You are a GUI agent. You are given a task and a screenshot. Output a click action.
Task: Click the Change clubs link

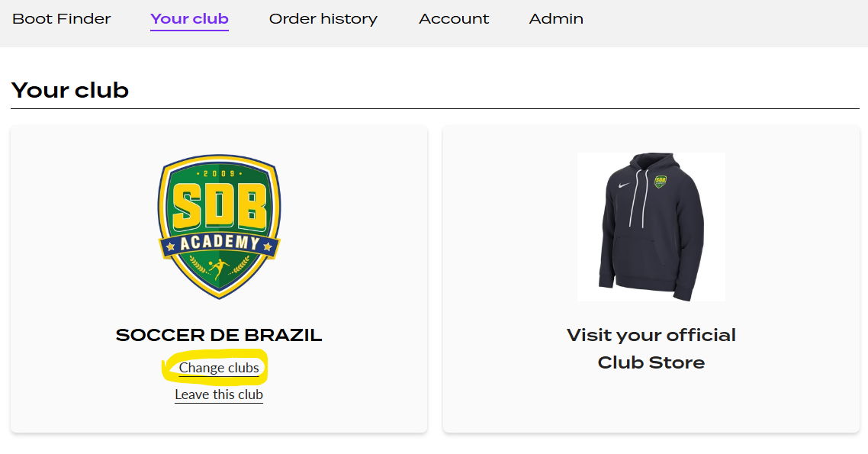coord(218,367)
